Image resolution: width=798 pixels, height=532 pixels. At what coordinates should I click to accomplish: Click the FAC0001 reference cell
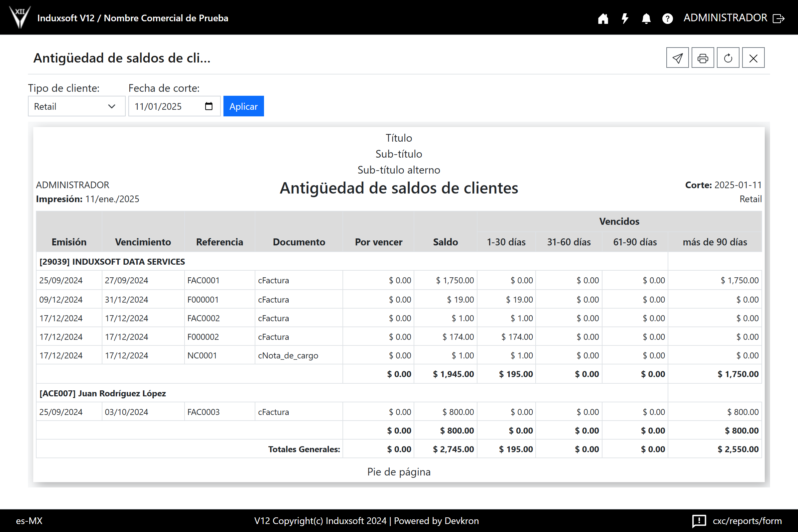tap(203, 280)
